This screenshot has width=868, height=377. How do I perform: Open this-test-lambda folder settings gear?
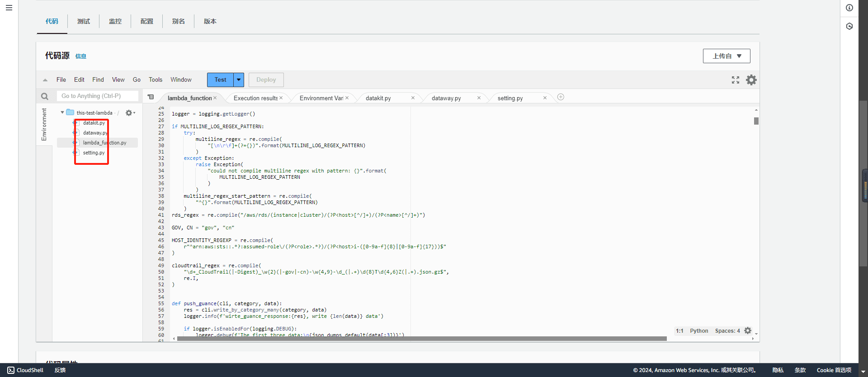click(x=130, y=113)
